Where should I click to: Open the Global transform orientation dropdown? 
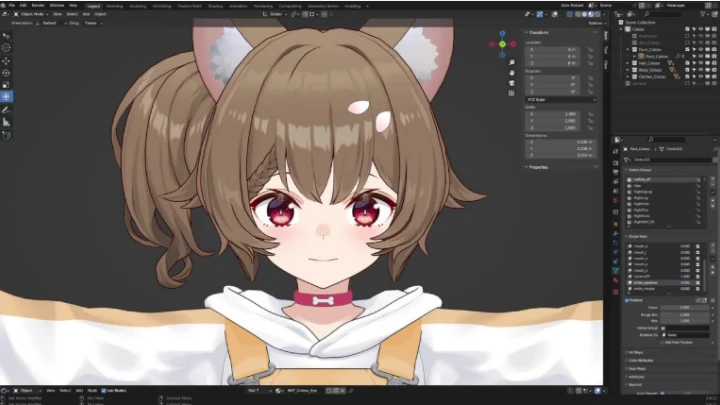[274, 14]
